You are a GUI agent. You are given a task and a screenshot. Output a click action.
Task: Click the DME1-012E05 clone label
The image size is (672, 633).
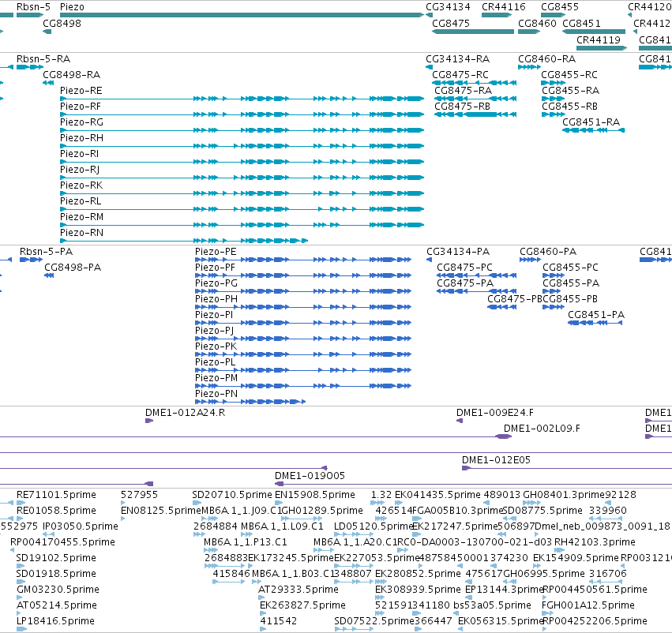[496, 460]
